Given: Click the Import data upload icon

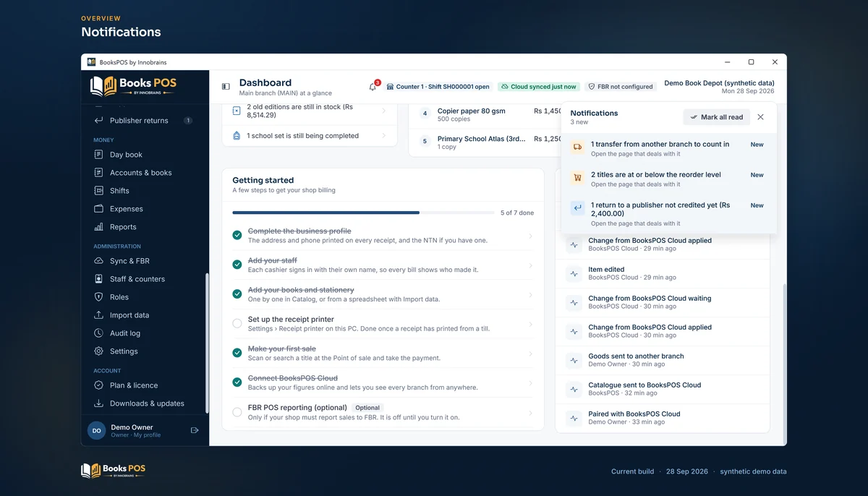Looking at the screenshot, I should pos(98,315).
